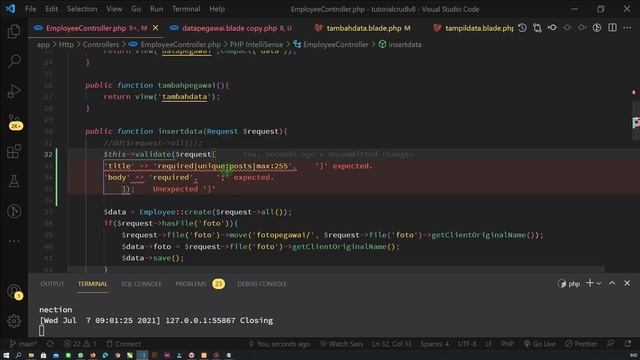This screenshot has width=640, height=360.
Task: Open the Run menu
Action: [156, 9]
